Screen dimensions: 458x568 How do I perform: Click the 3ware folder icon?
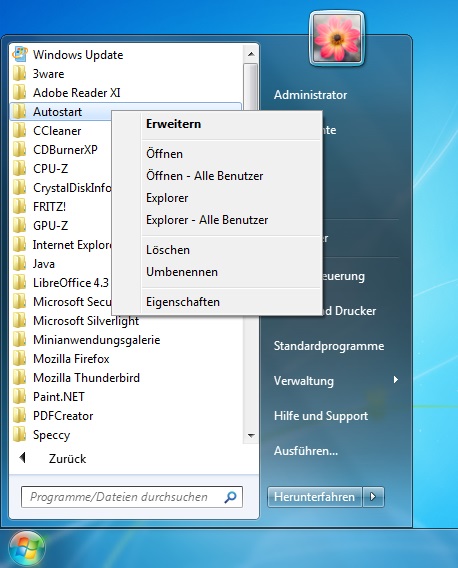click(x=19, y=74)
